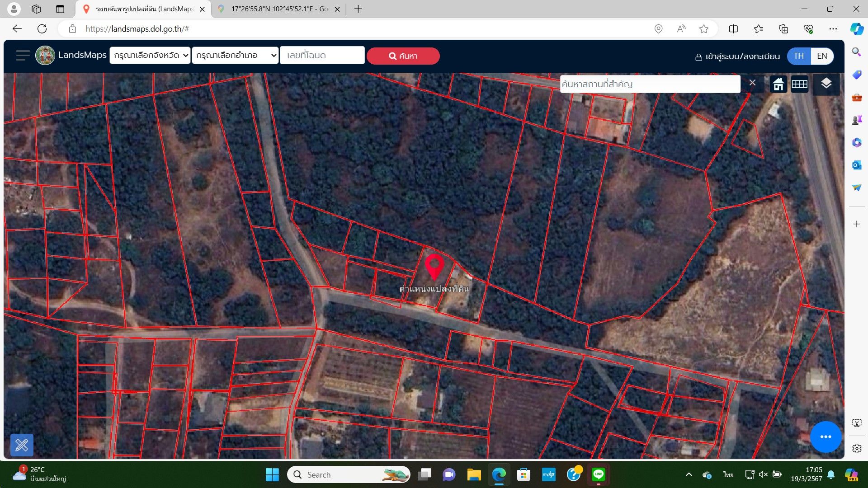The width and height of the screenshot is (868, 488).
Task: Open the weather widget showing 26°C
Action: point(40,474)
